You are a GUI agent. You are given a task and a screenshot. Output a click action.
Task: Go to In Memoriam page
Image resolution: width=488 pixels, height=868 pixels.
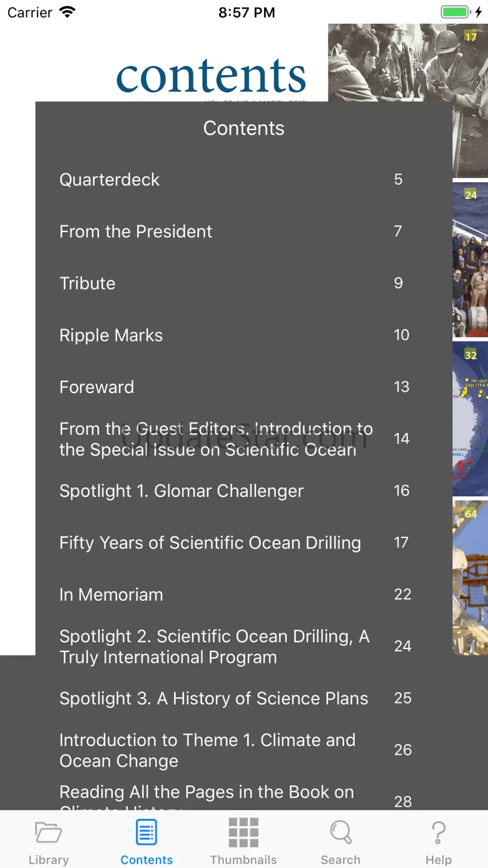[x=111, y=595]
